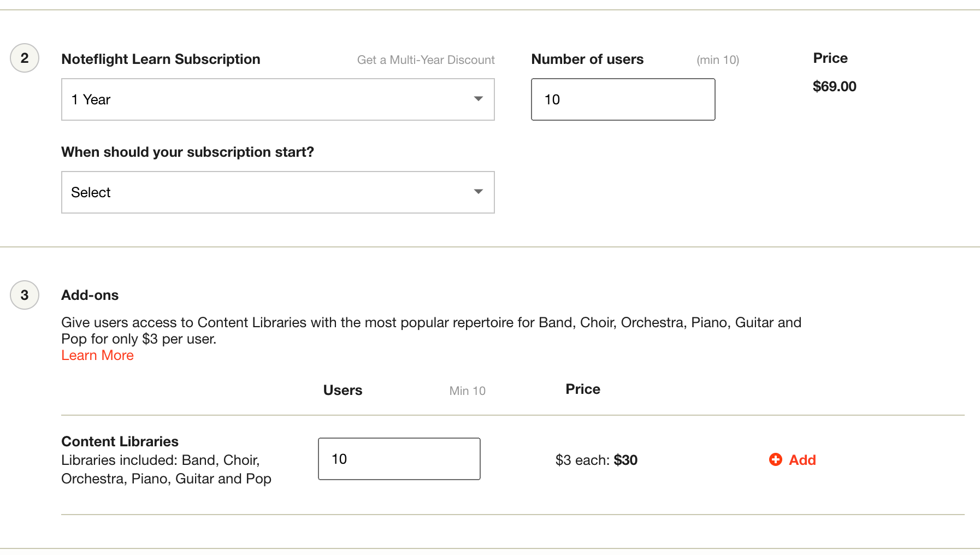Click the 'Number of users' label

[587, 59]
